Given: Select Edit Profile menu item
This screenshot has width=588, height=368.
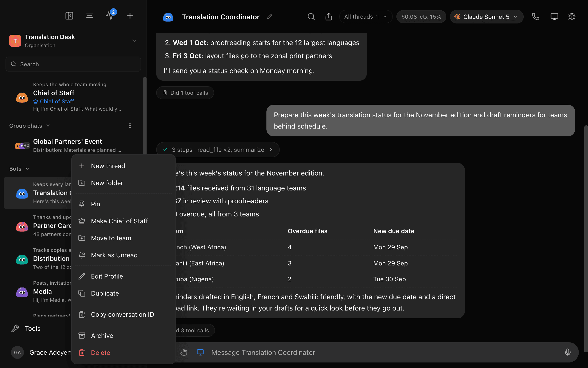Looking at the screenshot, I should [x=123, y=276].
